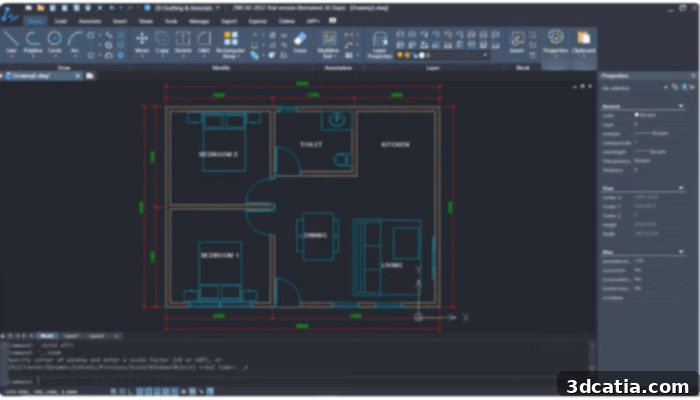
Task: Expand the Circle tool dropdown arrow
Action: pyautogui.click(x=54, y=57)
